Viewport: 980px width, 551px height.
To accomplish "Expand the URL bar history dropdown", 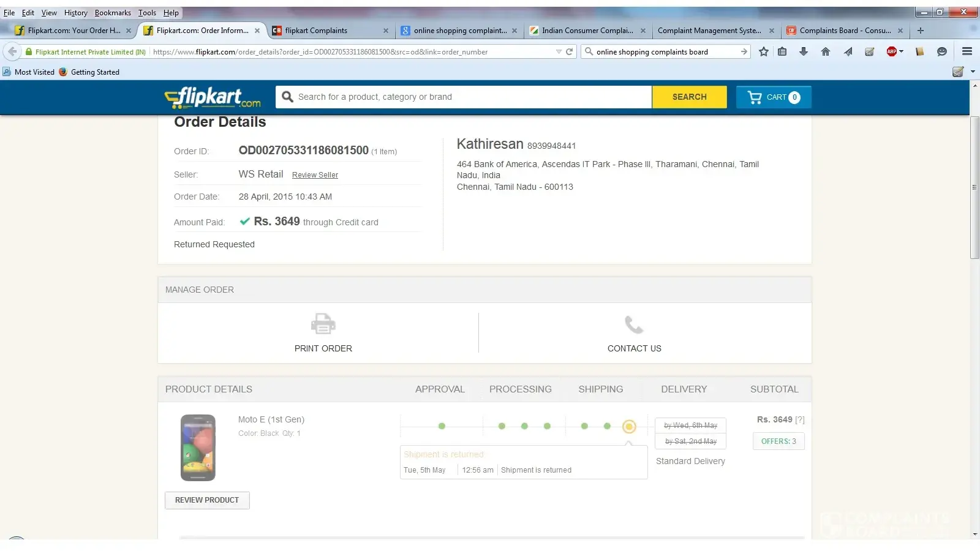I will click(x=559, y=52).
